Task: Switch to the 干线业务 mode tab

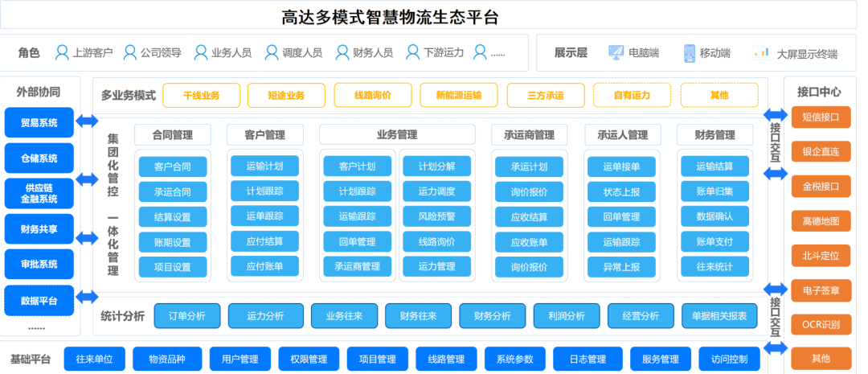Action: click(x=201, y=96)
